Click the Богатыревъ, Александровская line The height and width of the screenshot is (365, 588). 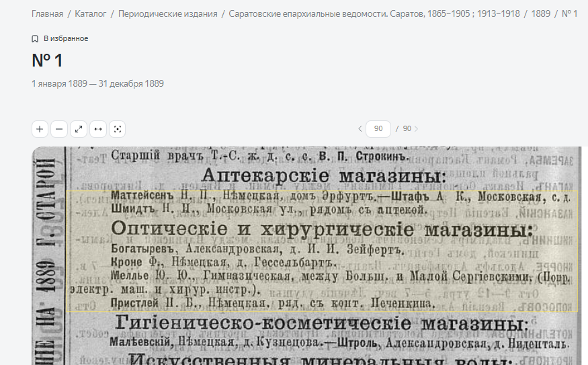[x=257, y=249]
